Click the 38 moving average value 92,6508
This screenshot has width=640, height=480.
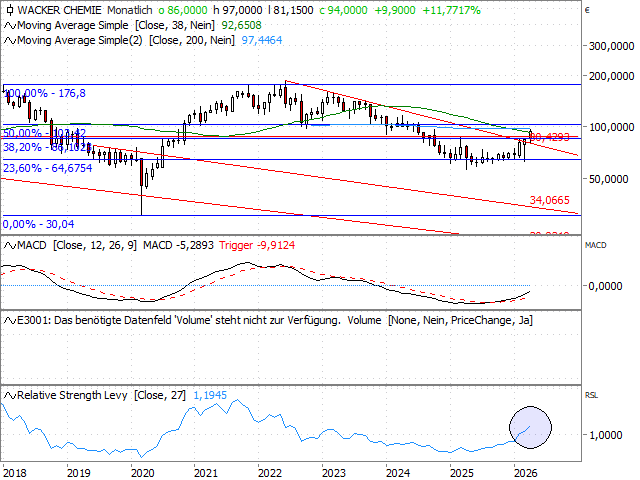[241, 25]
